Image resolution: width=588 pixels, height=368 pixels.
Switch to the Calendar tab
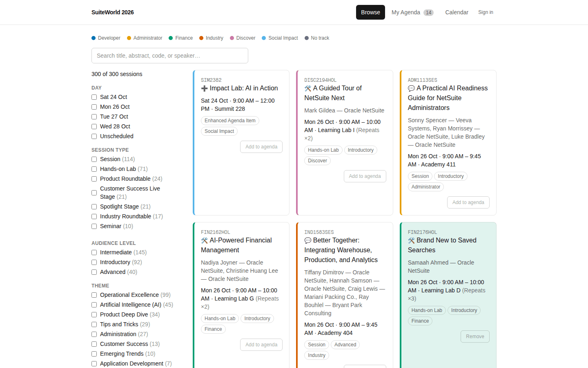click(457, 12)
